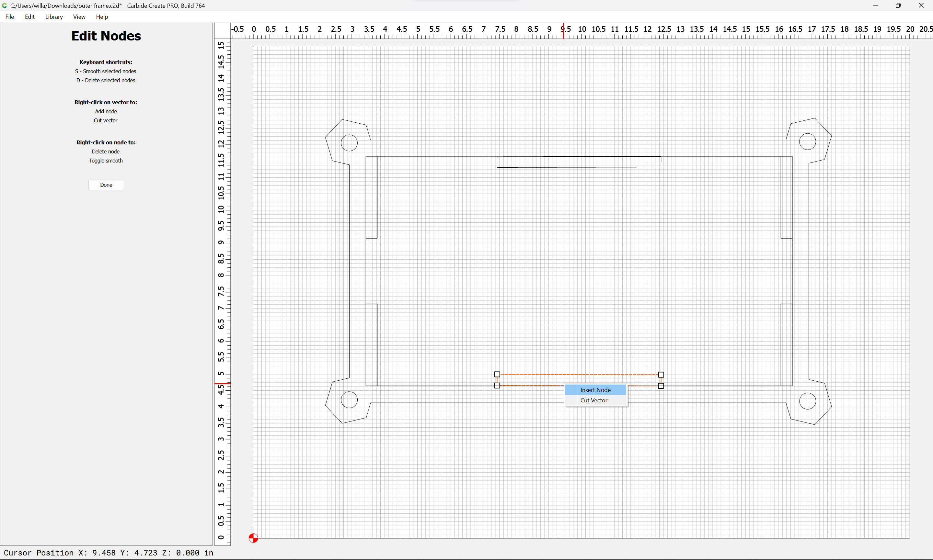This screenshot has width=933, height=560.
Task: Click the top slot rectangle inside frame
Action: pos(579,162)
